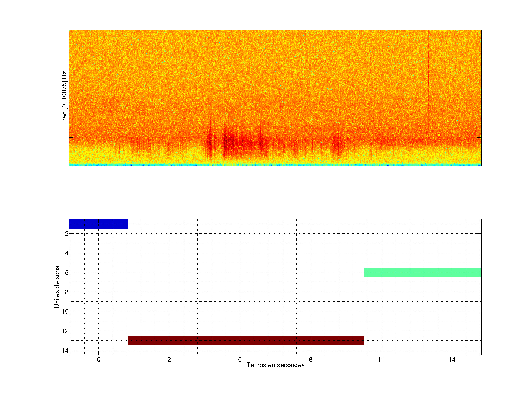Click the green bar at sound unit 6
Viewport: 532px width, 399px height.
(x=422, y=272)
